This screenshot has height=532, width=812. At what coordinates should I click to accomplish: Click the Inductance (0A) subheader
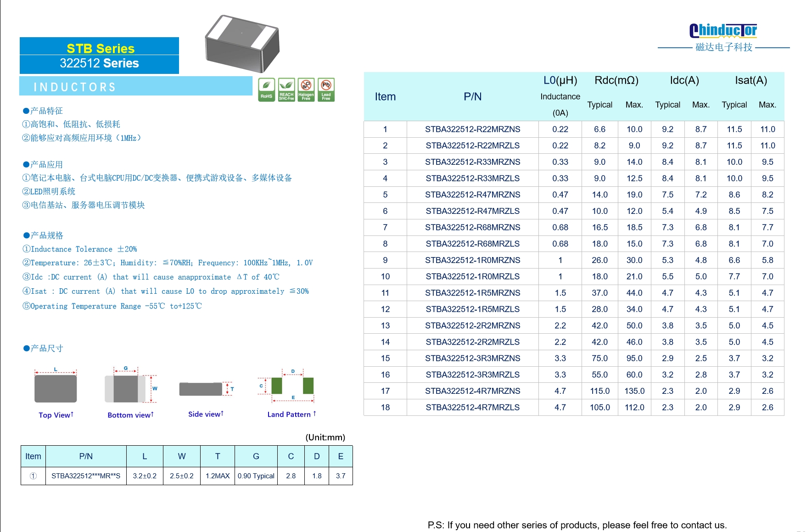[560, 105]
